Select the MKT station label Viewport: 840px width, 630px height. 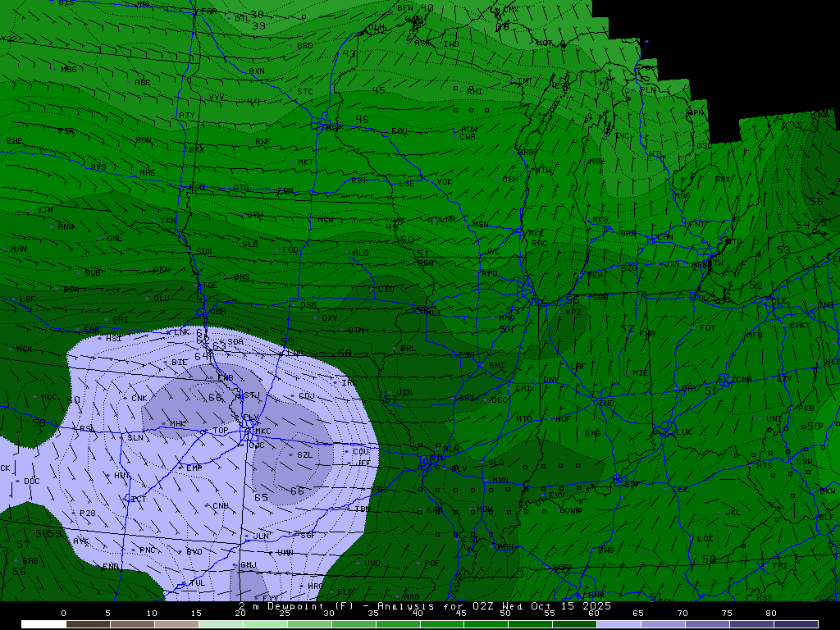click(305, 162)
